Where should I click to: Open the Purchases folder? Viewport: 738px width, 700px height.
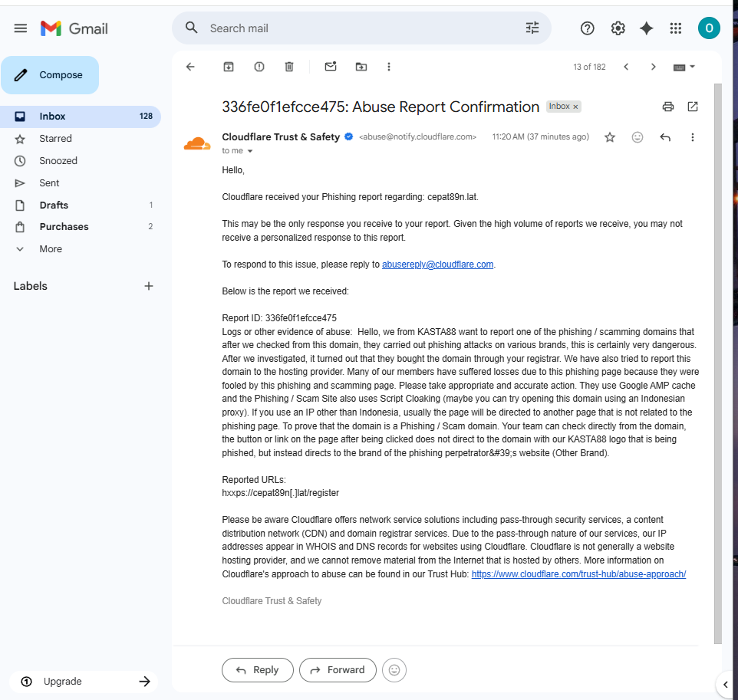click(81, 227)
